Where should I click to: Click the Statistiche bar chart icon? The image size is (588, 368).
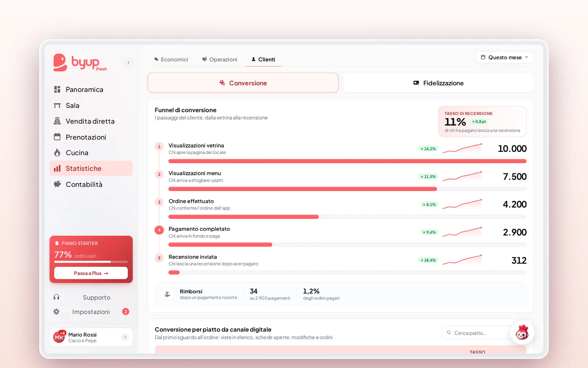click(57, 169)
